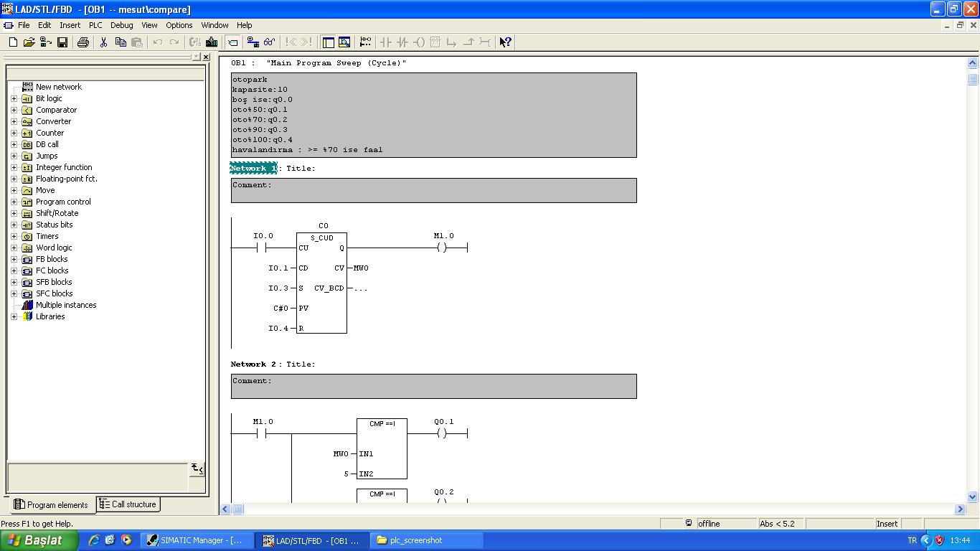Click the Download to PLC icon

[x=212, y=42]
